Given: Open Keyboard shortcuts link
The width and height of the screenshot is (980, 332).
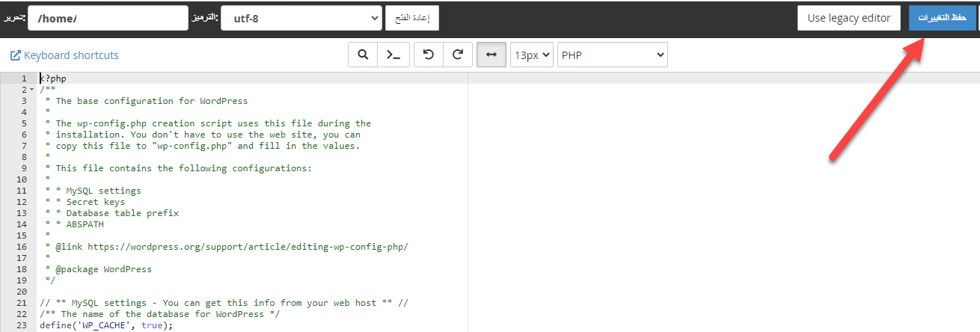Looking at the screenshot, I should (64, 55).
